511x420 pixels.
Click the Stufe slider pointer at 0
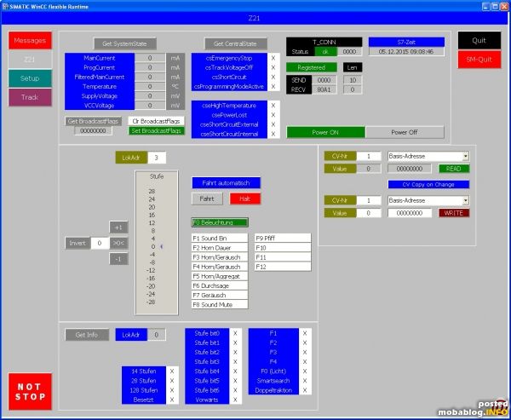point(161,247)
